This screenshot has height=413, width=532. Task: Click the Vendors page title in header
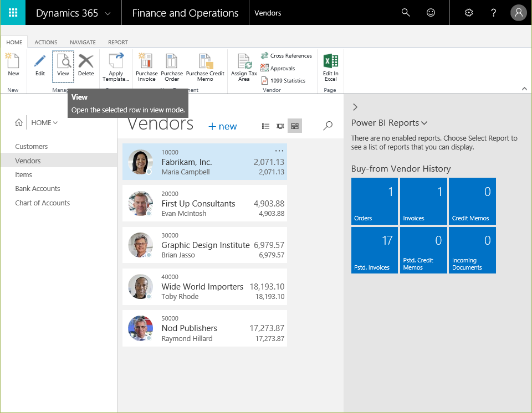pos(268,13)
